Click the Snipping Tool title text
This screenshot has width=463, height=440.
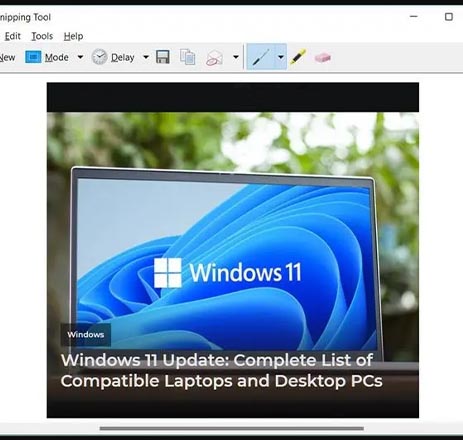pos(25,17)
